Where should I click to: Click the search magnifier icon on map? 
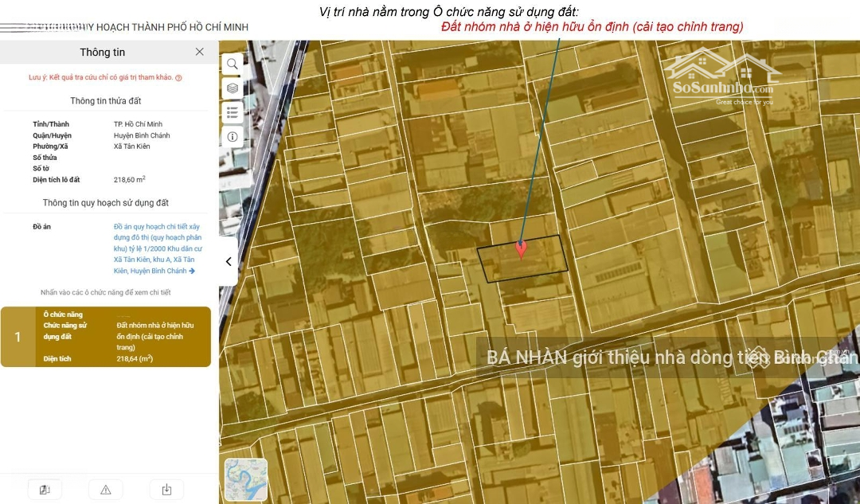point(232,64)
